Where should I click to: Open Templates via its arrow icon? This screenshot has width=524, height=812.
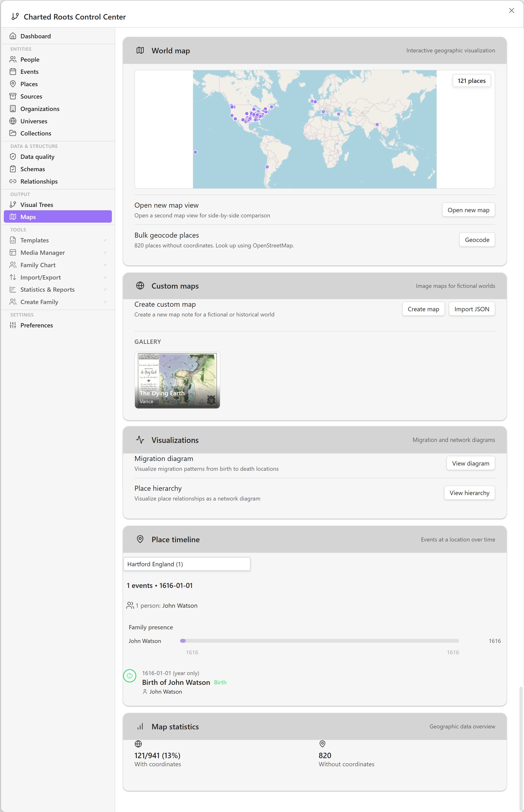105,240
